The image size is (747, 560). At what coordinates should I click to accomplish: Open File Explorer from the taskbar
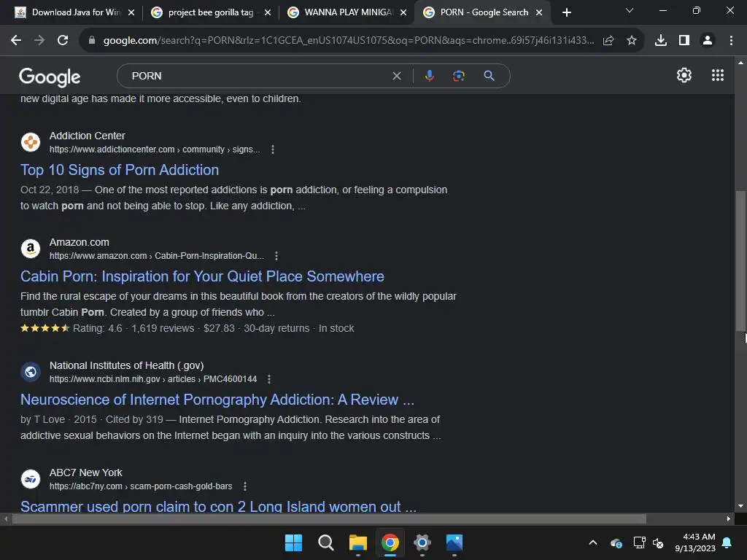pyautogui.click(x=357, y=542)
